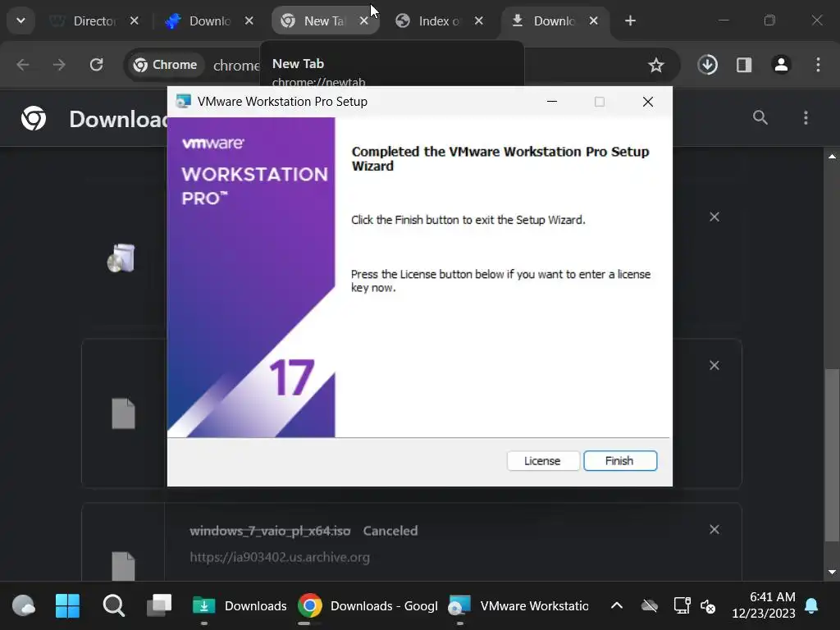Close the Directory tab
The height and width of the screenshot is (630, 840).
click(x=134, y=21)
